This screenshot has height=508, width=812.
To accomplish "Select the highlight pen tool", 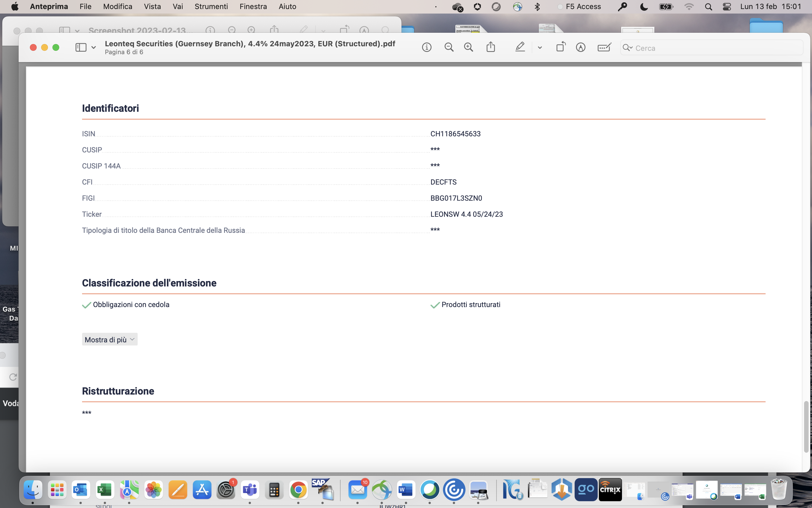I will click(x=520, y=47).
